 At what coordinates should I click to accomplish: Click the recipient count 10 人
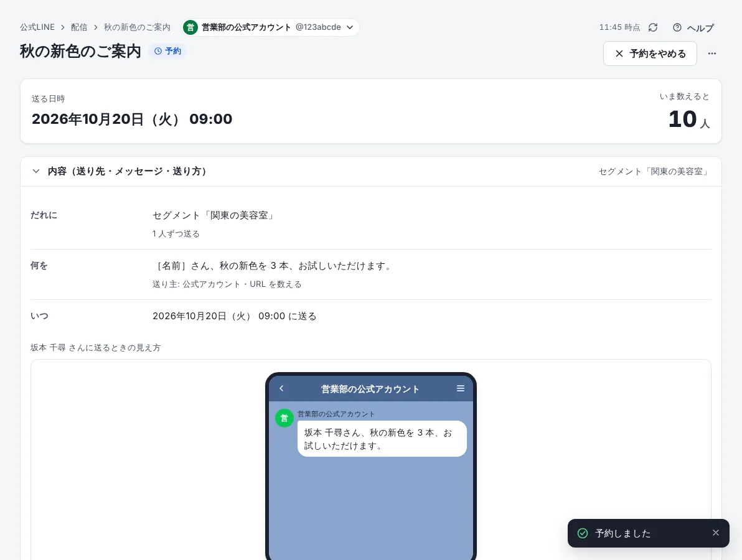[689, 119]
